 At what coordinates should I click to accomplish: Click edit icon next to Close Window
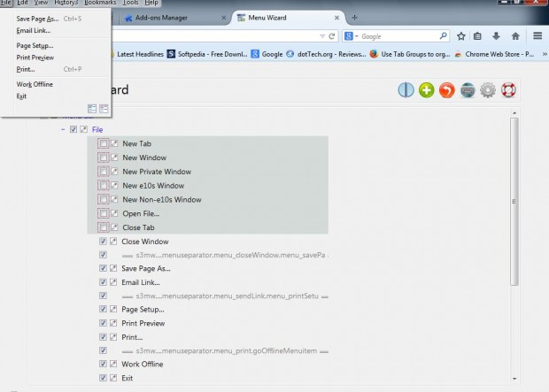[113, 242]
